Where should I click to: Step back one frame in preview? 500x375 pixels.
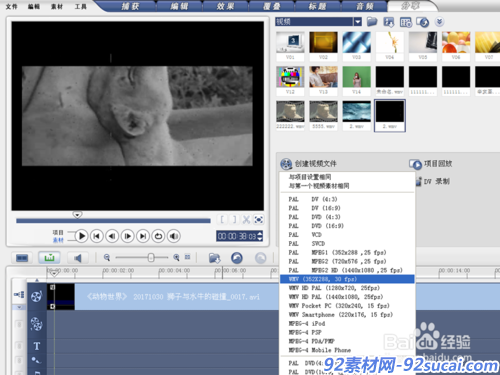point(112,236)
